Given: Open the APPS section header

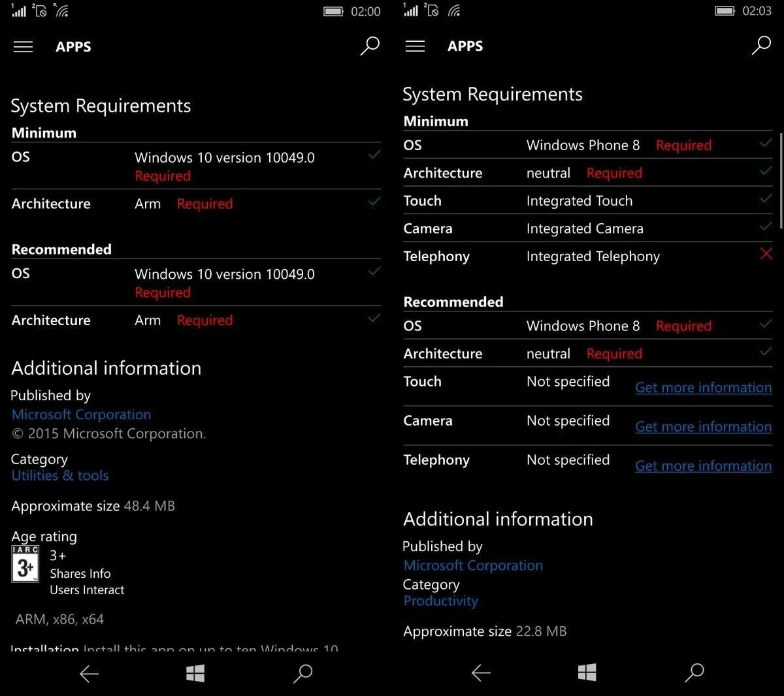Looking at the screenshot, I should point(73,46).
